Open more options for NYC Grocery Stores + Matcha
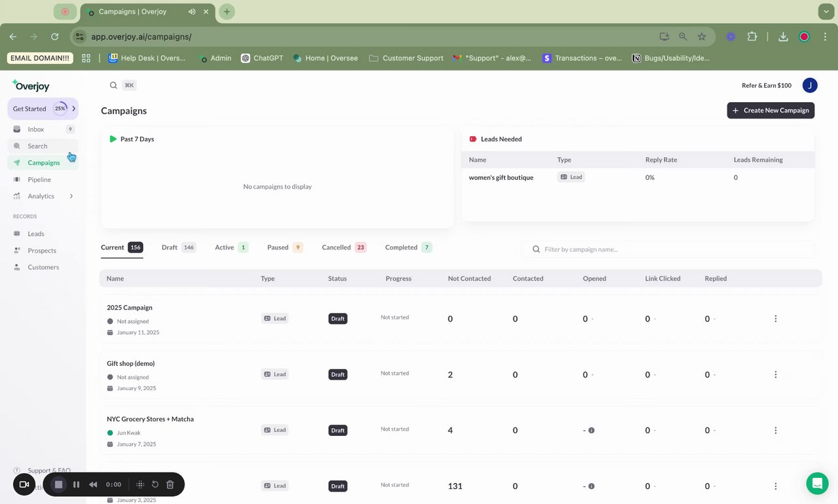The height and width of the screenshot is (504, 838). (776, 430)
